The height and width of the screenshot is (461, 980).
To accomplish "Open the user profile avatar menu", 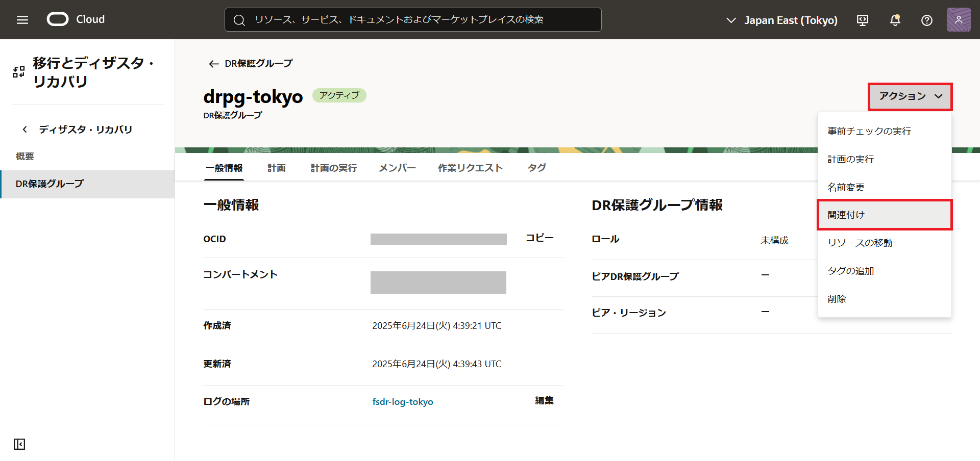I will point(958,20).
